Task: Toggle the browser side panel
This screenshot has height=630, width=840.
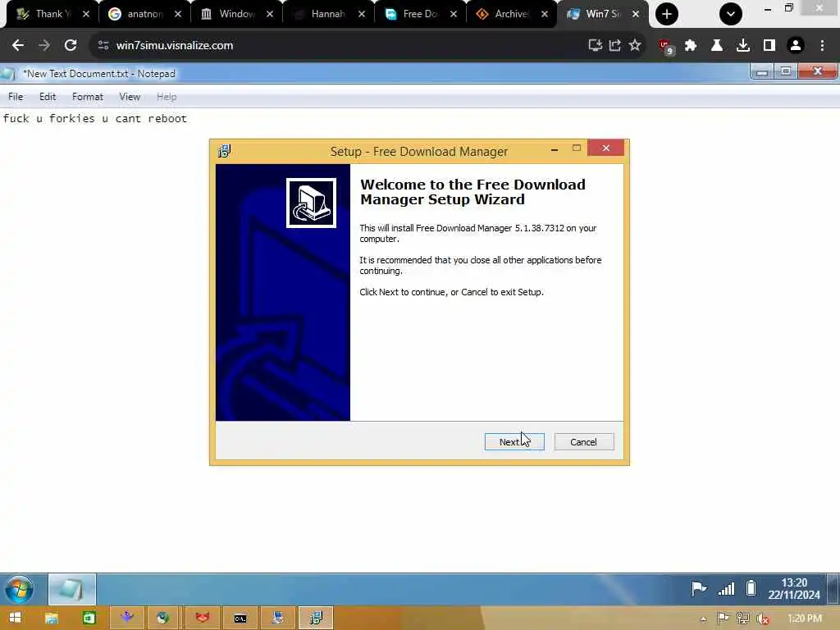Action: point(769,46)
